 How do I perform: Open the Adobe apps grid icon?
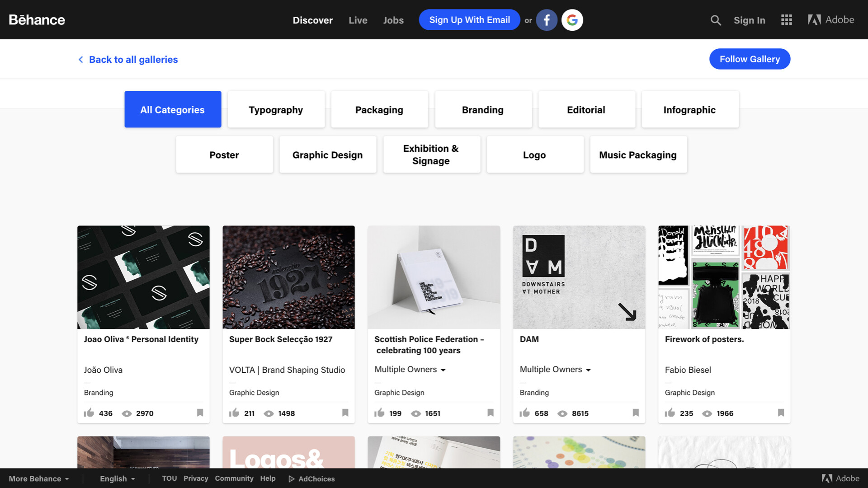point(786,20)
